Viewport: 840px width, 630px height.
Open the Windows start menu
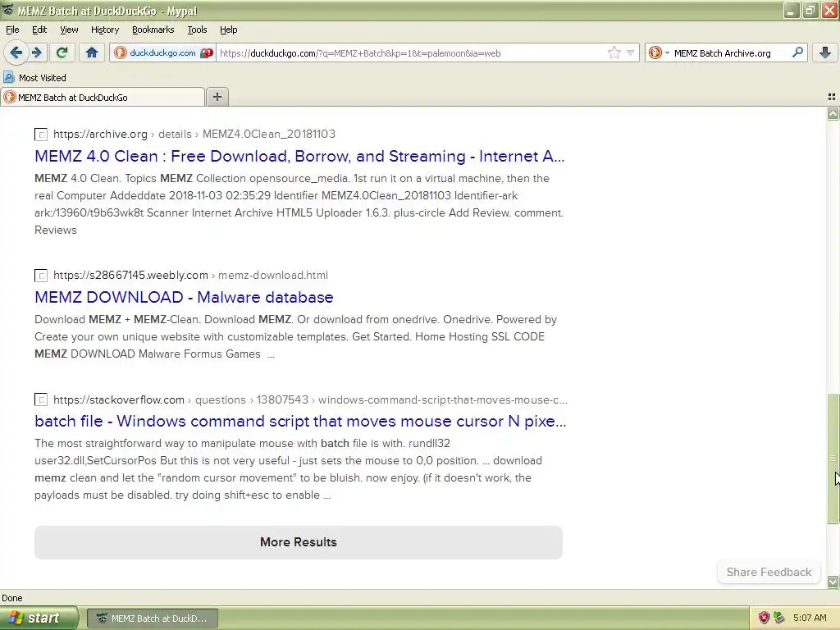click(39, 619)
